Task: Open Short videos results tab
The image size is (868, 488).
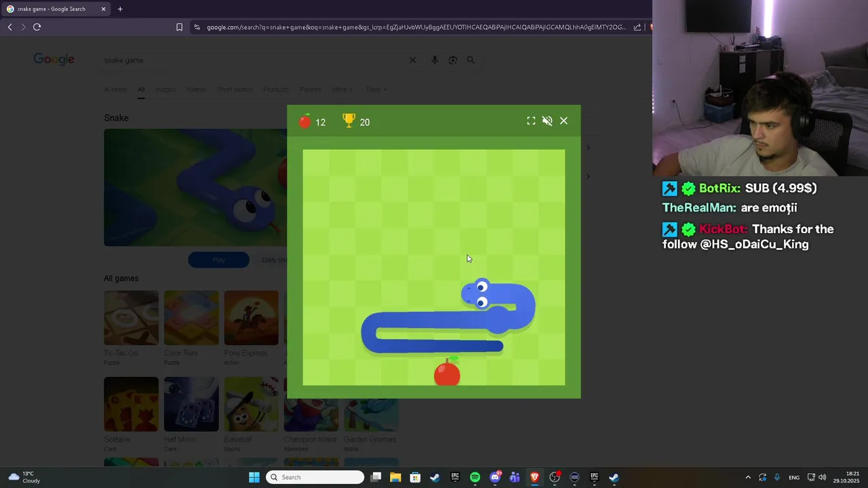Action: [x=235, y=89]
